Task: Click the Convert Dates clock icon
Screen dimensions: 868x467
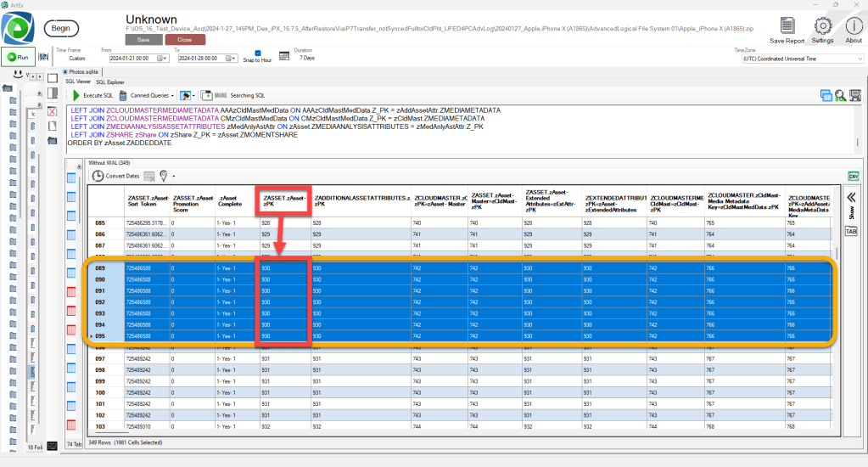Action: (x=98, y=176)
